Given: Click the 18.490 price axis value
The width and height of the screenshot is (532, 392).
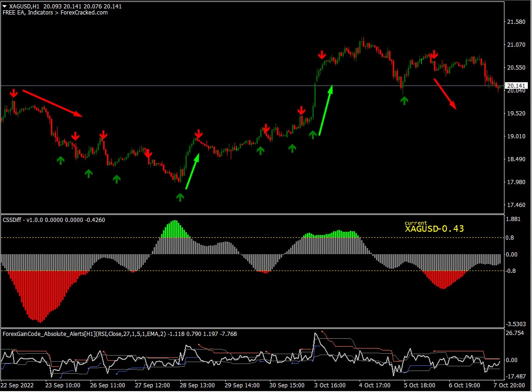Looking at the screenshot, I should 516,159.
